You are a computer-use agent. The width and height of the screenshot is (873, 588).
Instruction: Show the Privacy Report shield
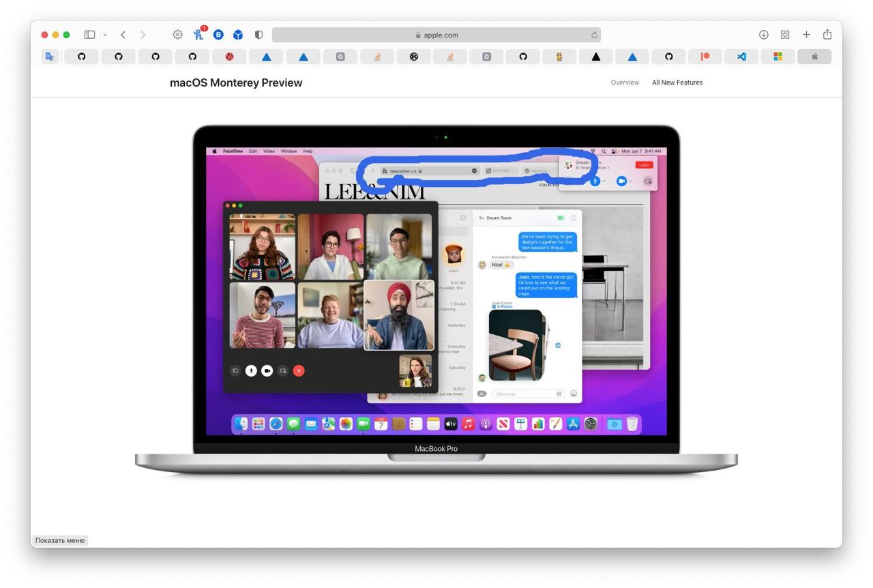tap(258, 35)
